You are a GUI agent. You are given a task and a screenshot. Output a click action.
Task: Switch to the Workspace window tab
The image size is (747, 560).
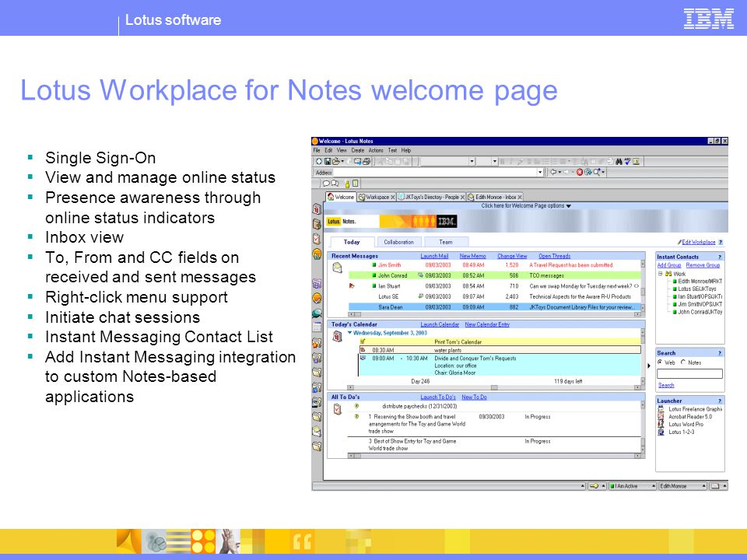click(x=377, y=197)
